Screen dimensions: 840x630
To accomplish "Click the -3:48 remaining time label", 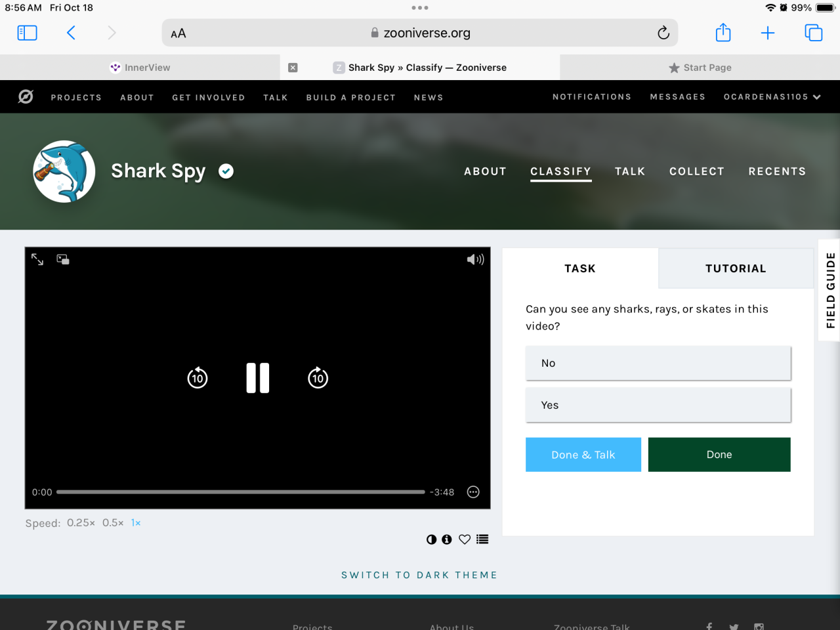I will (442, 492).
